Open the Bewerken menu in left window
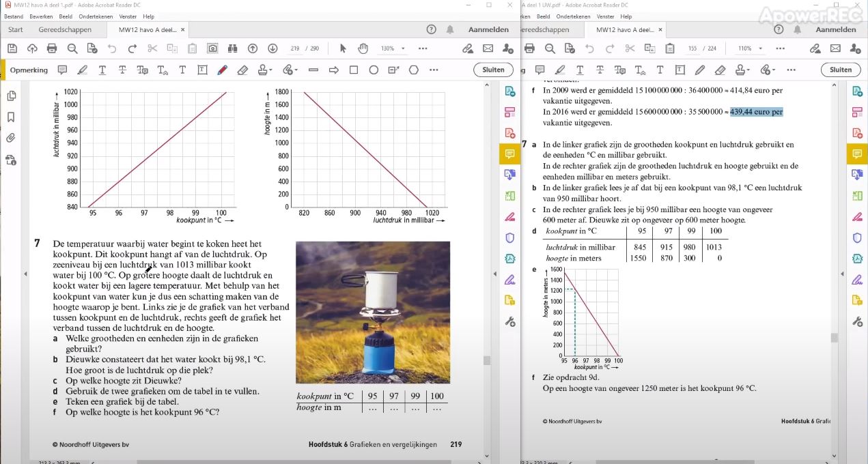 (41, 16)
